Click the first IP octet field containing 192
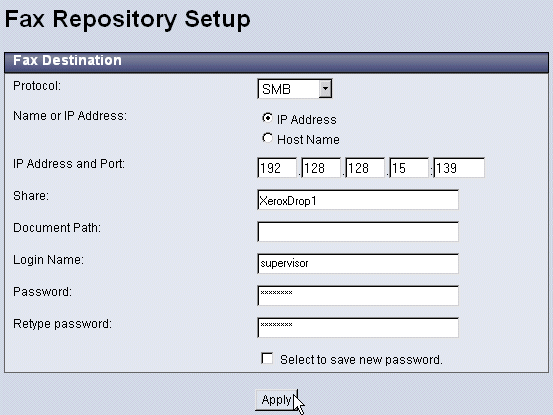Image resolution: width=553 pixels, height=415 pixels. pos(277,168)
